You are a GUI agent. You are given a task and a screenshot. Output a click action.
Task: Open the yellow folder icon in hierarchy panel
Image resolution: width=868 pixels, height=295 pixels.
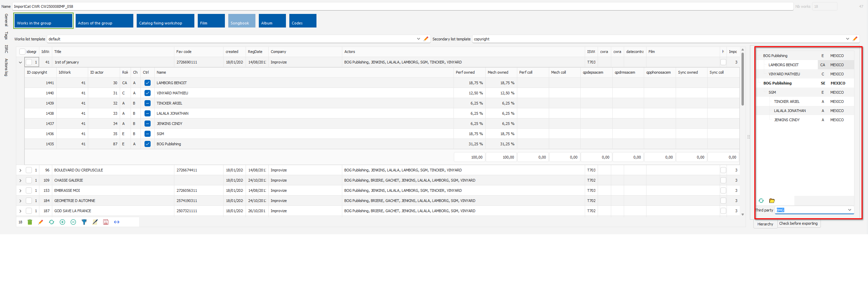coord(772,201)
